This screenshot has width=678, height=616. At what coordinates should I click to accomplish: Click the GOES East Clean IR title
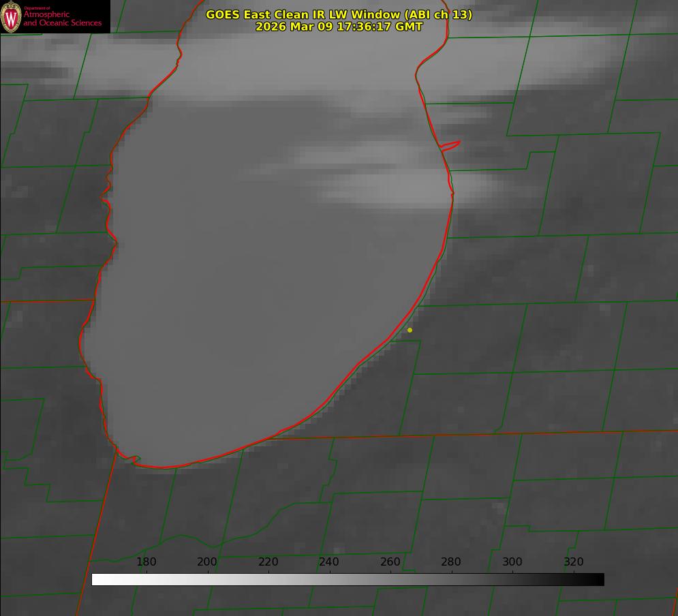pos(339,14)
